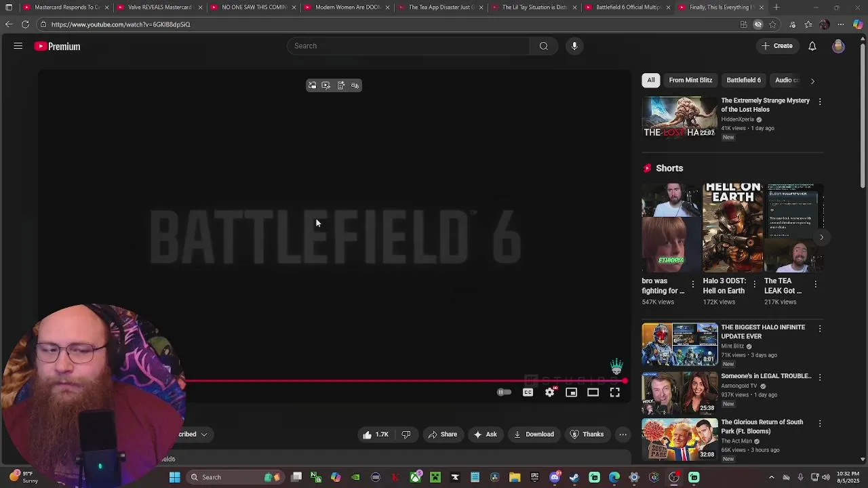The height and width of the screenshot is (488, 868).
Task: Download the video
Action: [x=534, y=434]
